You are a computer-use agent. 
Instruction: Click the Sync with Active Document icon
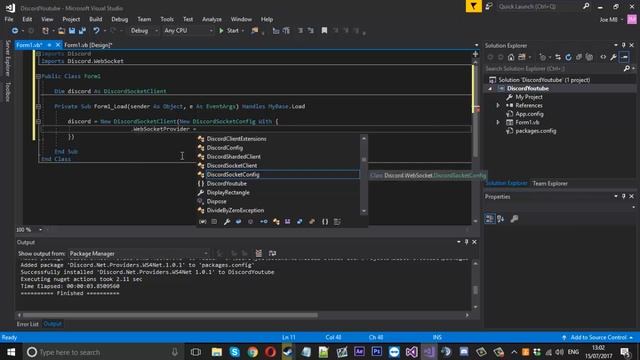(x=558, y=57)
